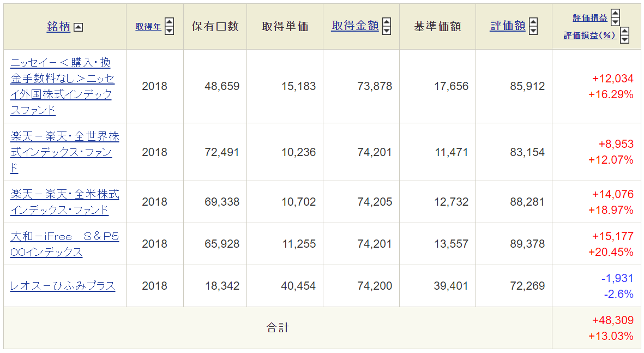This screenshot has width=644, height=353.
Task: Click the 合計 total row label
Action: point(278,328)
